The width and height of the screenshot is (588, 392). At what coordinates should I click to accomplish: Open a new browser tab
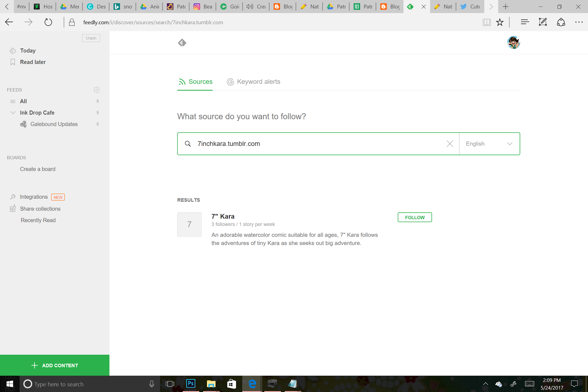point(506,7)
